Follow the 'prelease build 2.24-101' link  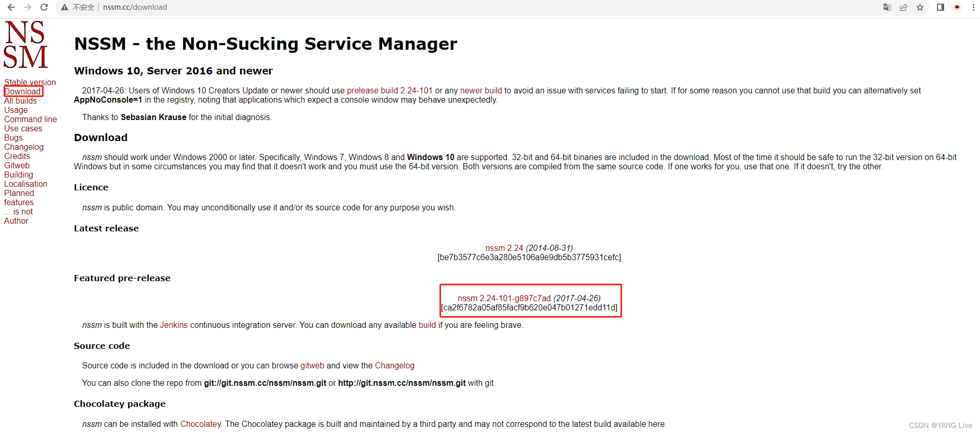coord(390,90)
